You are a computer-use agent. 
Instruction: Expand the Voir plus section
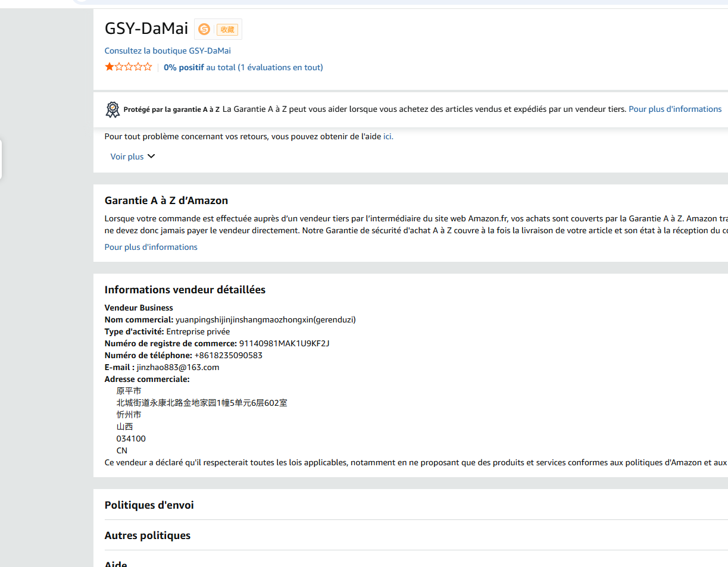click(133, 156)
